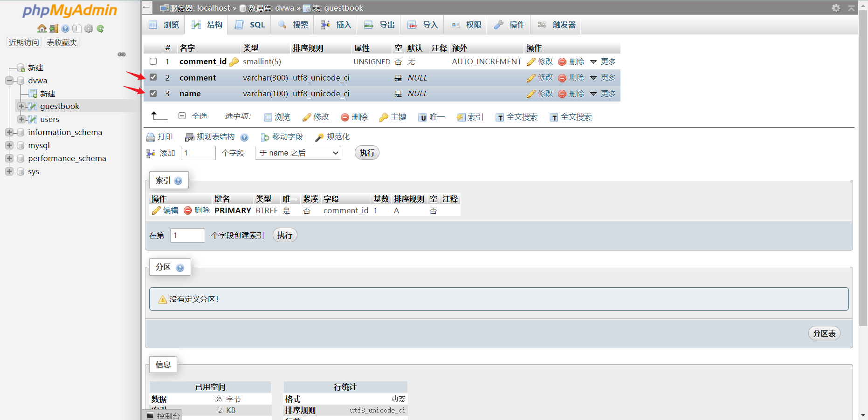Check the comment_id row checkbox
Screen dimensions: 868x420
153,61
